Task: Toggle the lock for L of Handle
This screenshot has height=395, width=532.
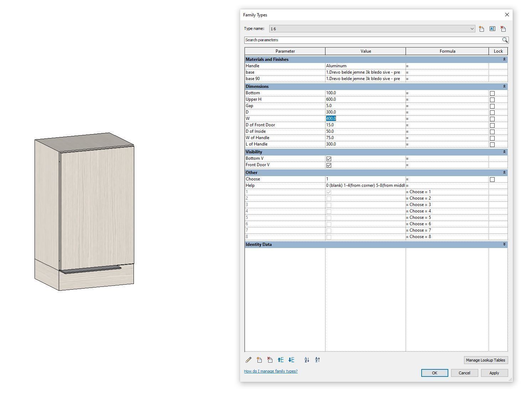Action: 492,144
